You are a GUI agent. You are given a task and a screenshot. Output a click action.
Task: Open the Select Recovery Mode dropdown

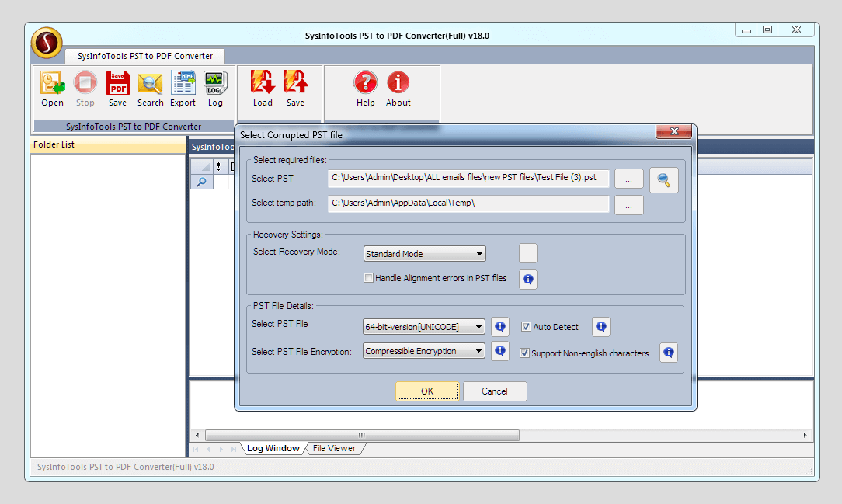(x=424, y=254)
